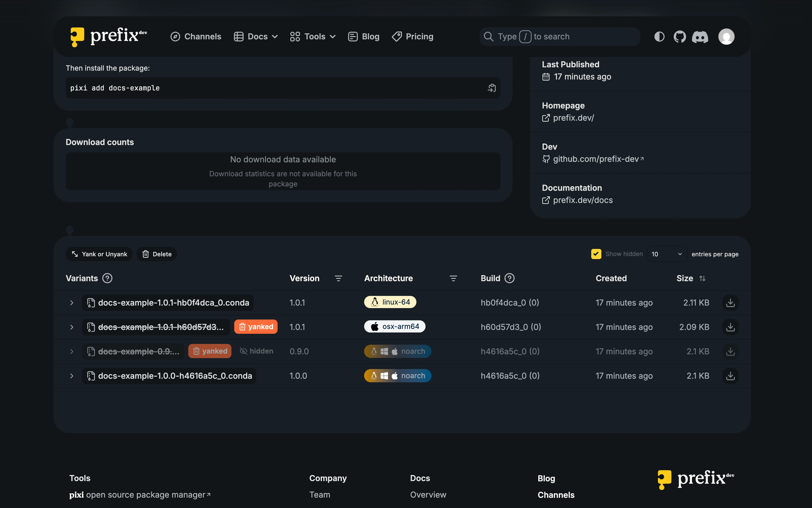Open the Build help icon

tap(509, 278)
